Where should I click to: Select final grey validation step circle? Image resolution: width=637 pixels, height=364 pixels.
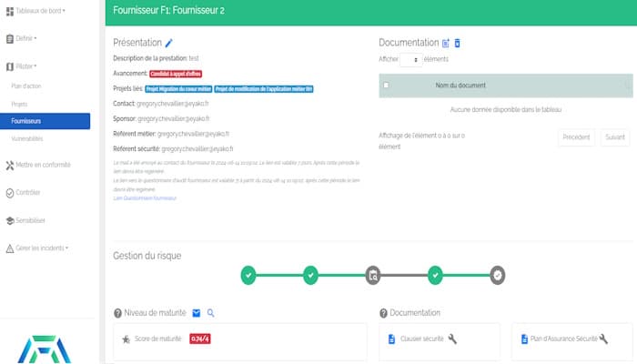click(498, 276)
